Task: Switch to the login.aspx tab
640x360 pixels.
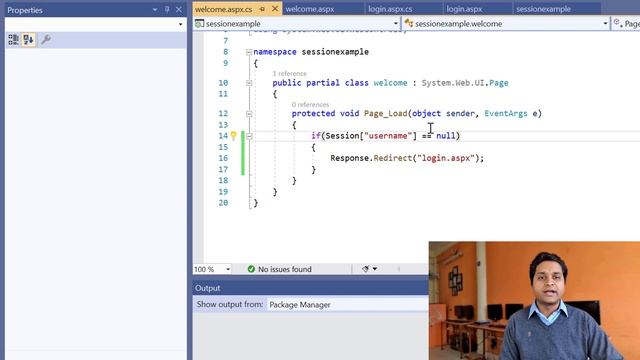Action: (x=464, y=9)
